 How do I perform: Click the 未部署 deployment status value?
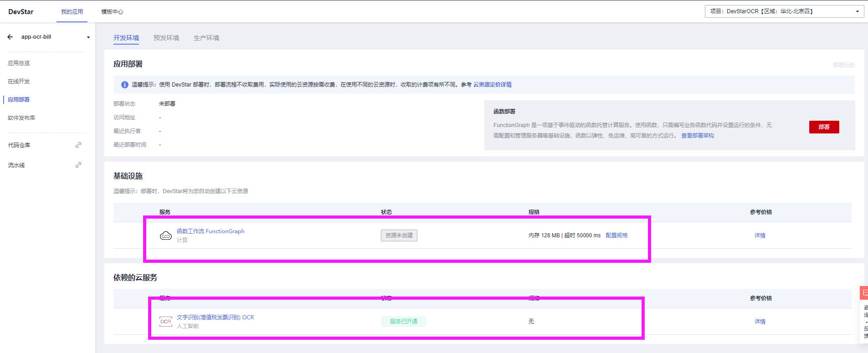click(167, 104)
